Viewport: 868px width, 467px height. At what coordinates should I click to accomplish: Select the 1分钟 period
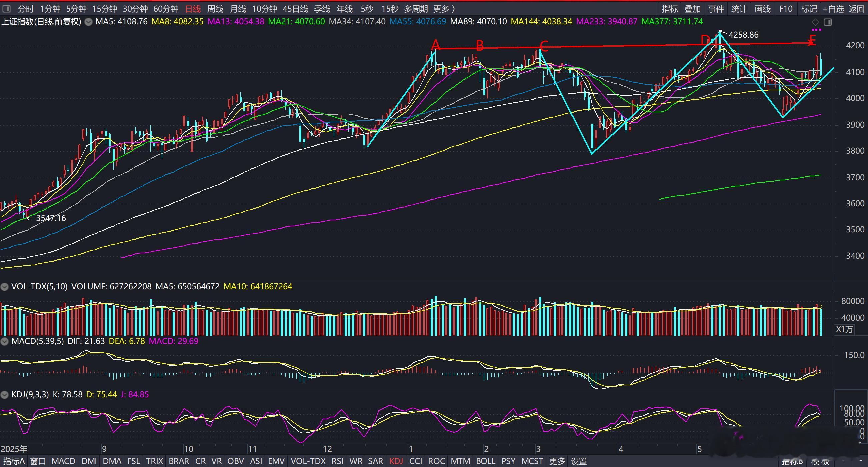(x=50, y=9)
